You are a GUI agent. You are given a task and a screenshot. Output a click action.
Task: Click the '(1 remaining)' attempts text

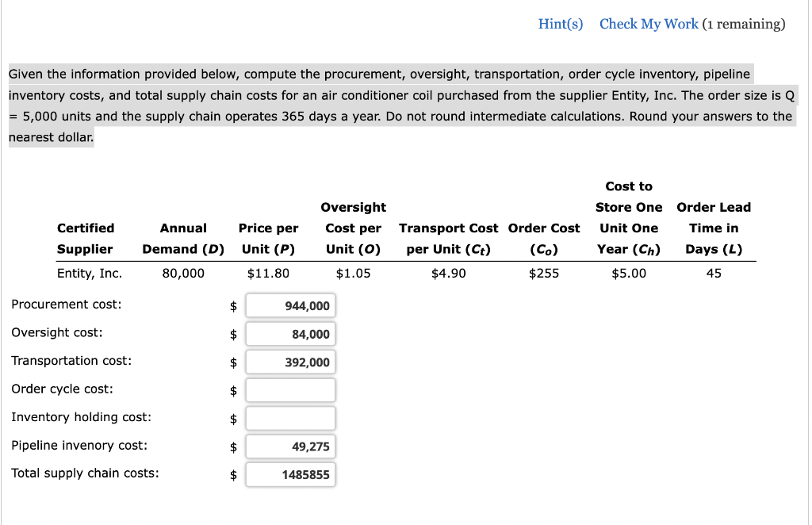[x=744, y=25]
